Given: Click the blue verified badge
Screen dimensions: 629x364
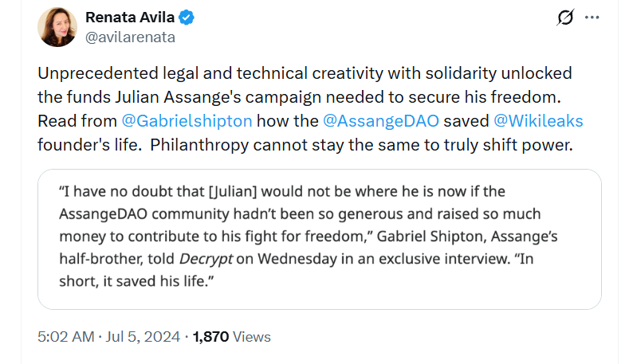Looking at the screenshot, I should pyautogui.click(x=188, y=18).
